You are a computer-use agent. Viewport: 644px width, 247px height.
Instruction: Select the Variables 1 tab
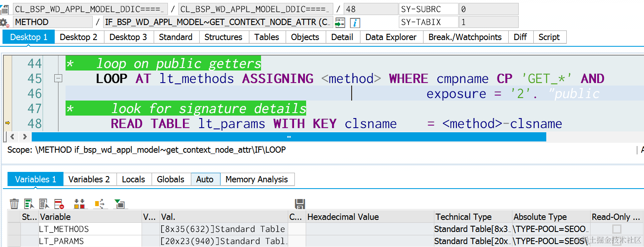tap(35, 179)
